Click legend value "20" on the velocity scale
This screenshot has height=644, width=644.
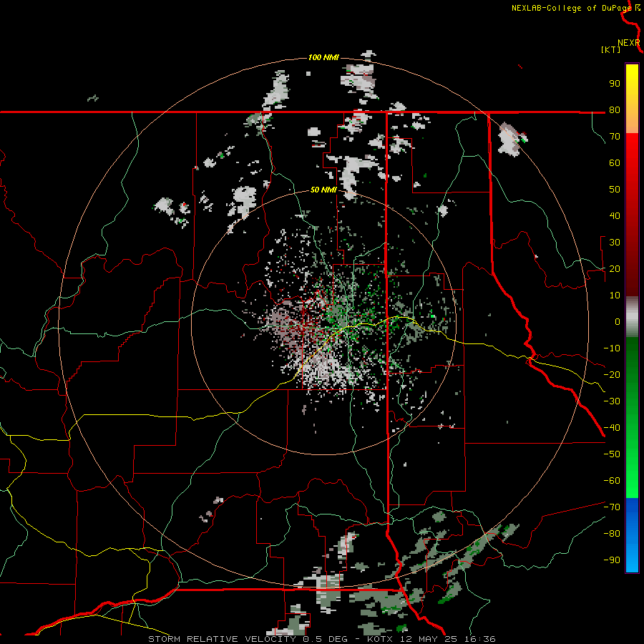pos(615,268)
